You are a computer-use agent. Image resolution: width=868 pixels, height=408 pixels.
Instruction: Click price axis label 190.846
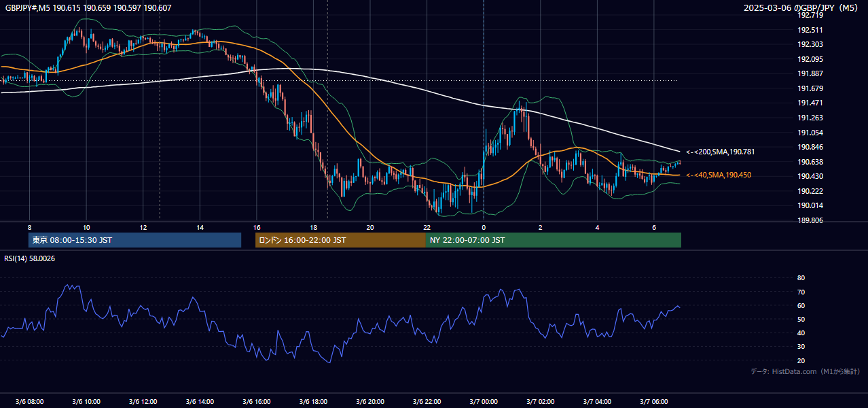point(810,147)
